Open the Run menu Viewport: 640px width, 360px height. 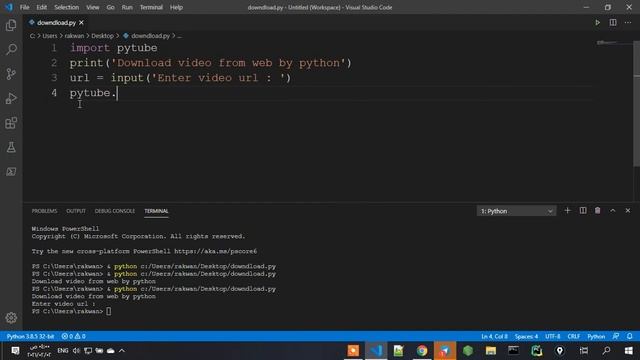click(x=127, y=7)
